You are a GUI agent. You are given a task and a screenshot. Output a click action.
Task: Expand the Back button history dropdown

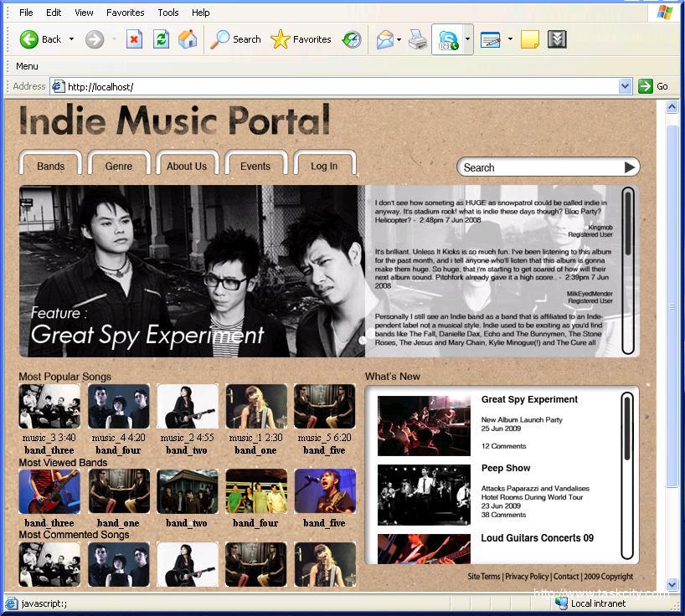72,39
